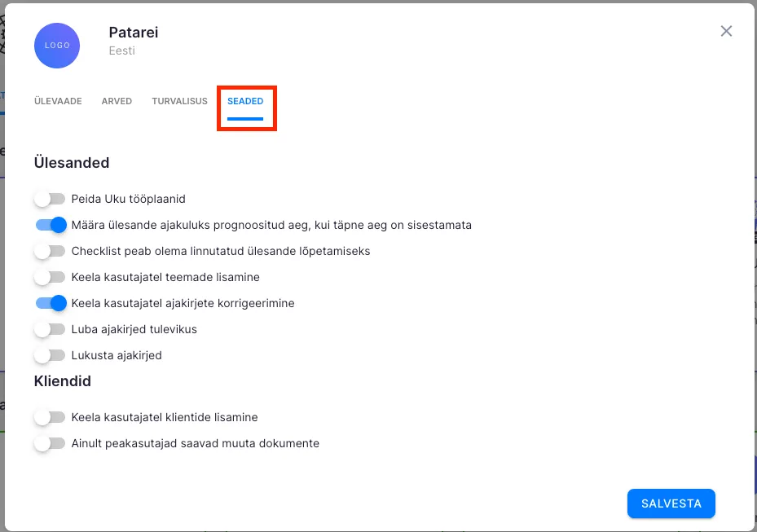Enable Luba ajakirjed tulevikus switch
The width and height of the screenshot is (757, 532).
pos(50,329)
